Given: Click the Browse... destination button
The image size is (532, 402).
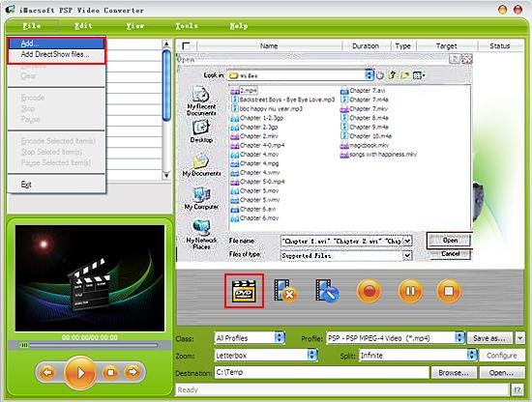Looking at the screenshot, I should pyautogui.click(x=454, y=372).
